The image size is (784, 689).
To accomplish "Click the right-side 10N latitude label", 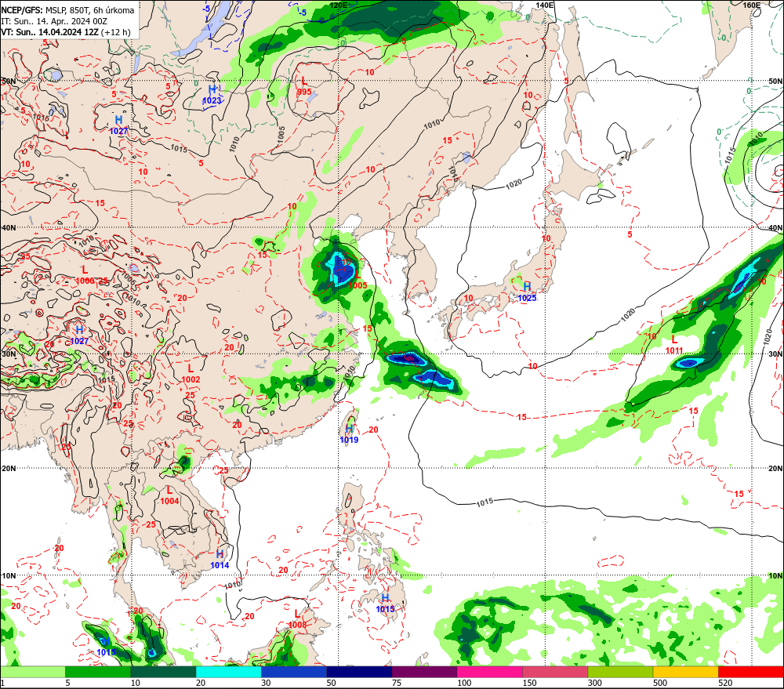I will (x=775, y=576).
